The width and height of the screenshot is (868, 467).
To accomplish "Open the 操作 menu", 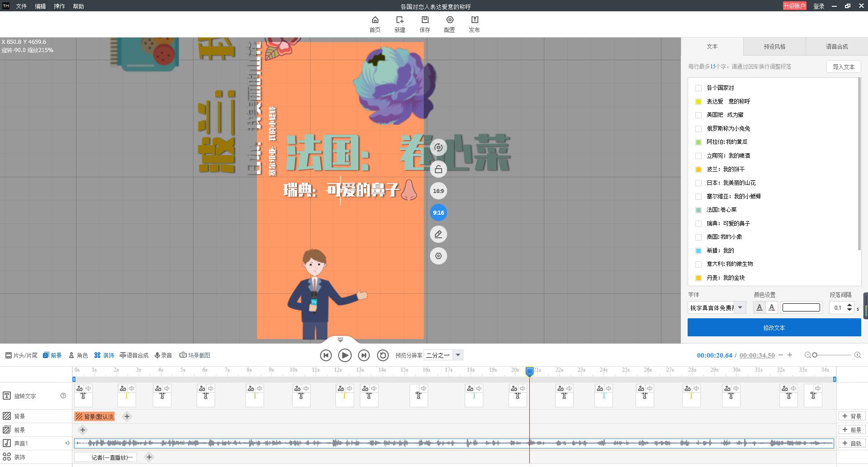I will pyautogui.click(x=59, y=6).
